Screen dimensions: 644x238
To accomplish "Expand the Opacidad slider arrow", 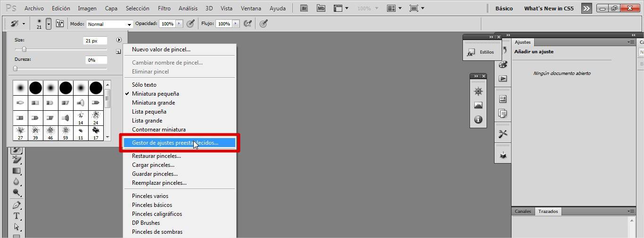I will [179, 24].
